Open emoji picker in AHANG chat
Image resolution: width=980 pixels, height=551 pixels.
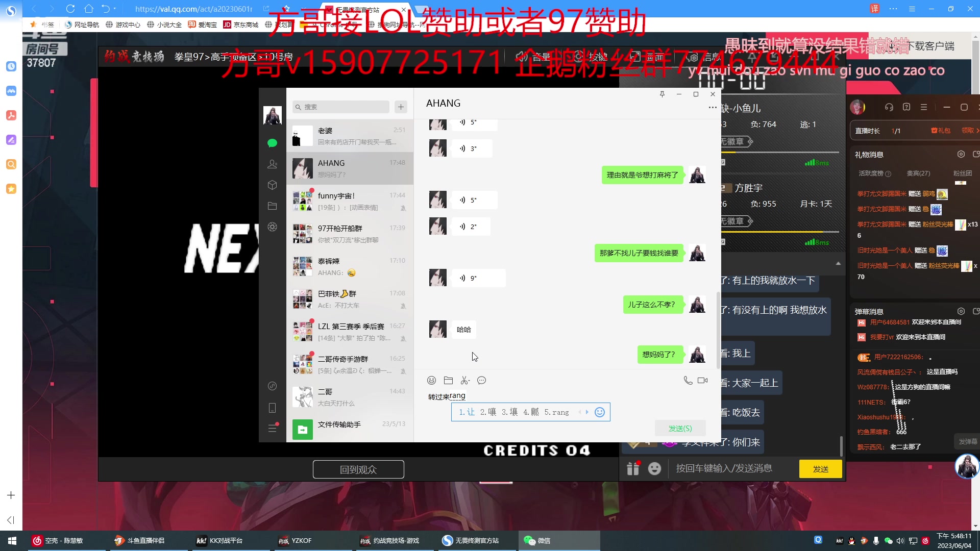point(431,380)
